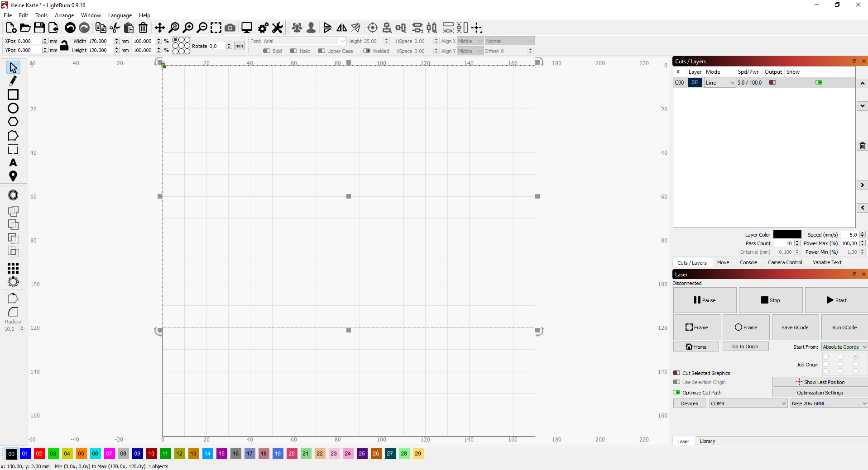Screen dimensions: 868x470
Task: Open Start From Absolute Coords dropdown
Action: click(844, 347)
